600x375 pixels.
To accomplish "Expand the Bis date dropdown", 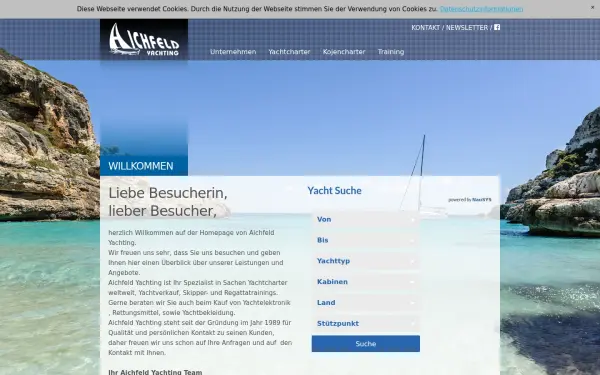I will (366, 240).
